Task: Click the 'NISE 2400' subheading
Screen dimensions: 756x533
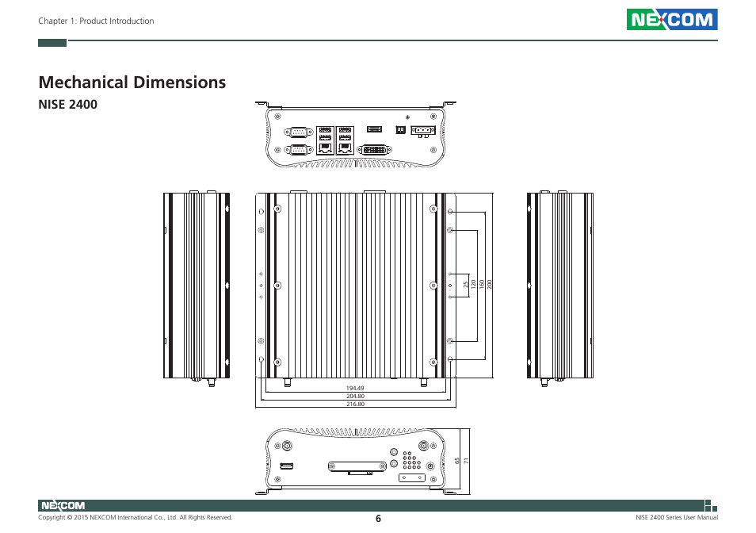Action: [67, 104]
